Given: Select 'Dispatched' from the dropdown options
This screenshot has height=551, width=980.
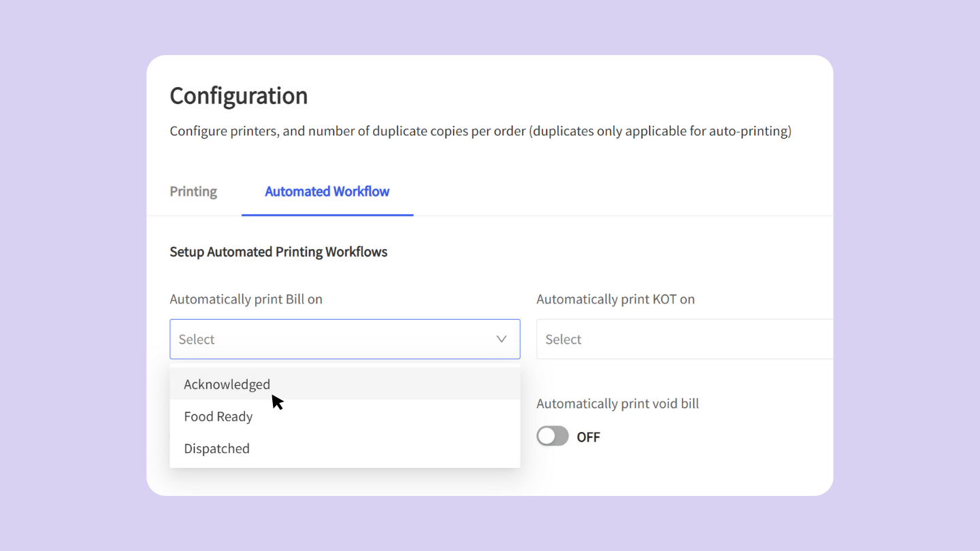Looking at the screenshot, I should (x=216, y=448).
